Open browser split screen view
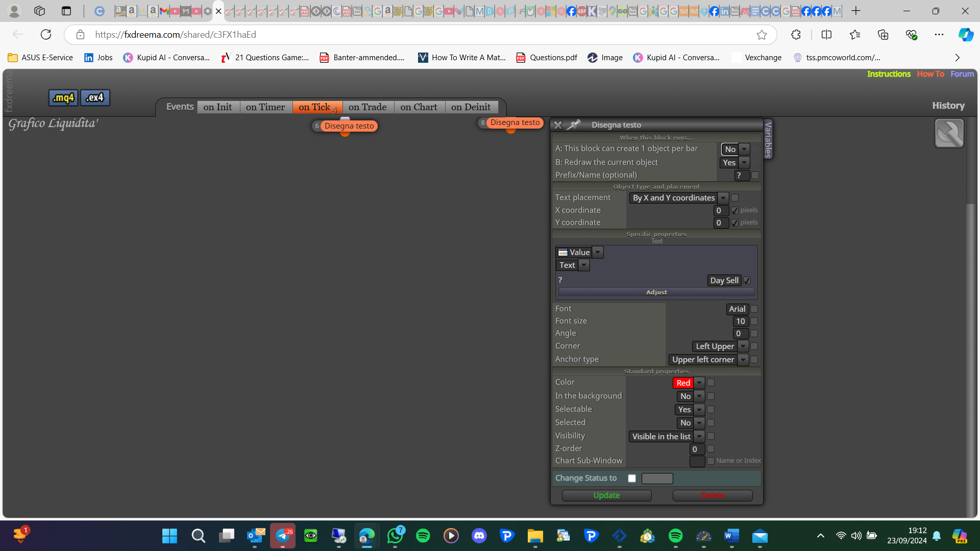The height and width of the screenshot is (551, 980). (826, 35)
